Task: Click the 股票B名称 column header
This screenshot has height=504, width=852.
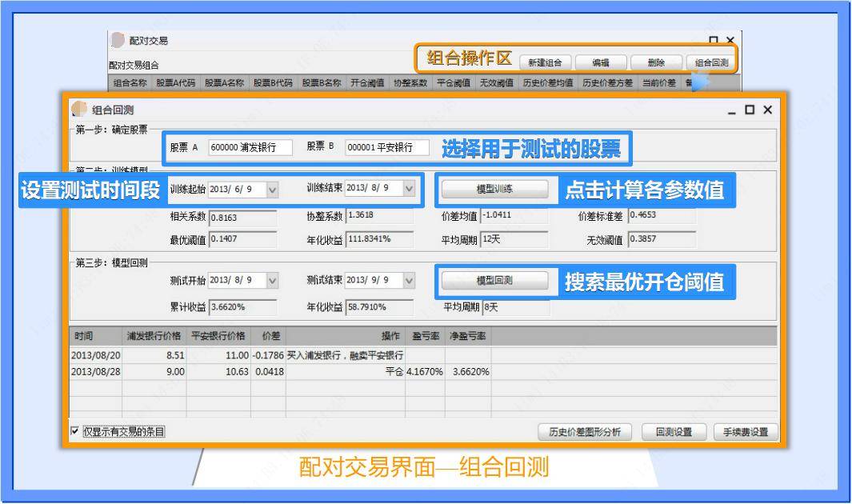Action: click(321, 82)
